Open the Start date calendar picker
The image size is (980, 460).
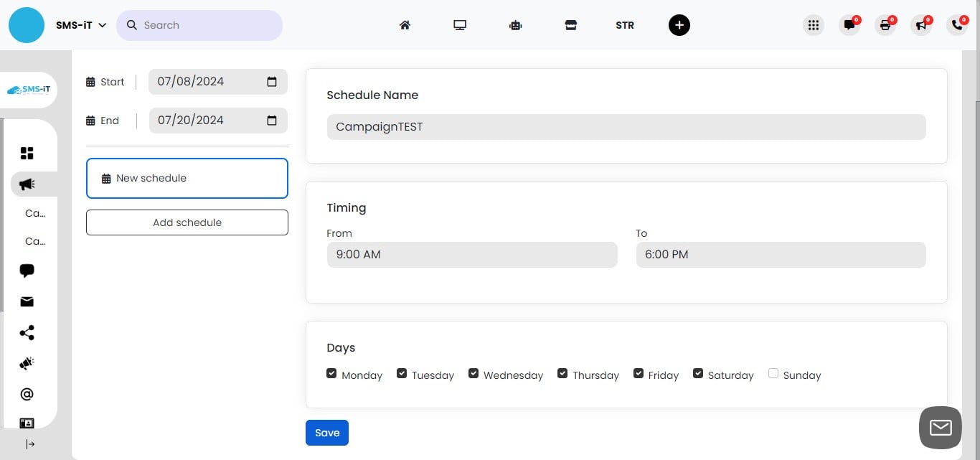pos(272,82)
